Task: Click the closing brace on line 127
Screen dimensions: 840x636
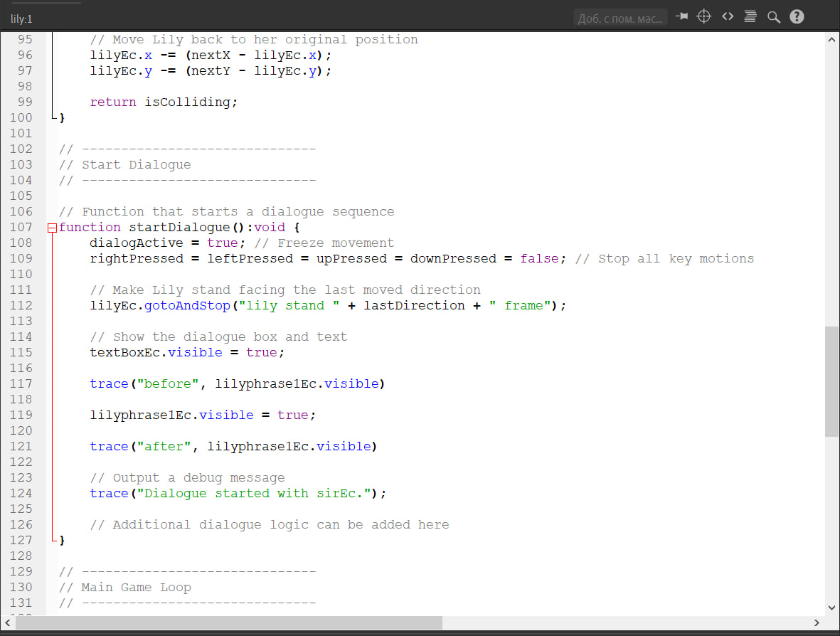Action: (62, 540)
